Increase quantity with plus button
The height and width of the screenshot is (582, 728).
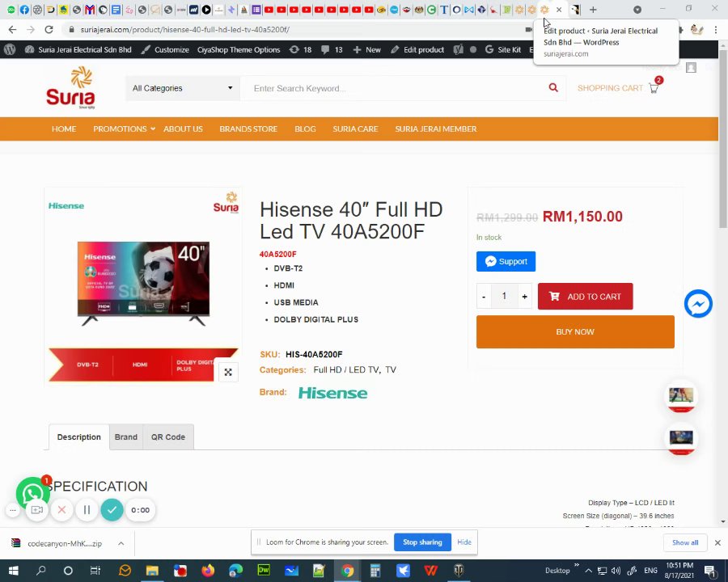525,297
